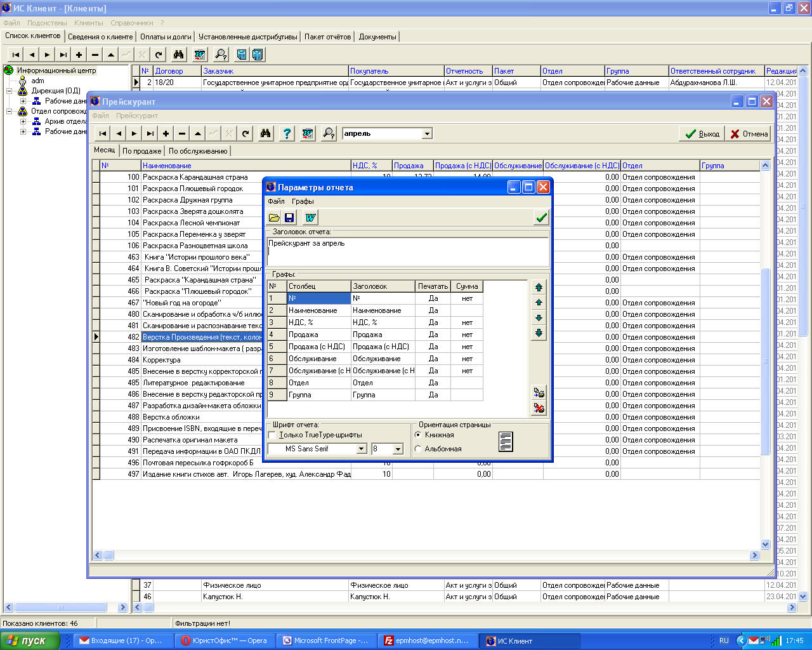
Task: Open help question mark in Прейскурант
Action: [287, 133]
